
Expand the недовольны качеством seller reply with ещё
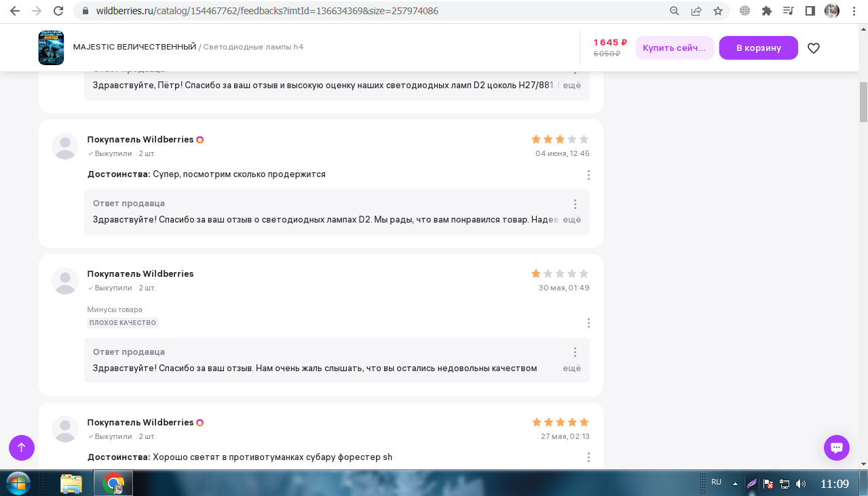(x=572, y=368)
